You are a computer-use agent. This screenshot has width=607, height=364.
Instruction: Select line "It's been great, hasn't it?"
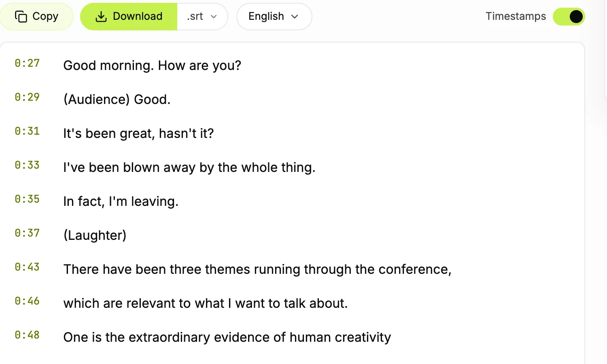(x=138, y=133)
